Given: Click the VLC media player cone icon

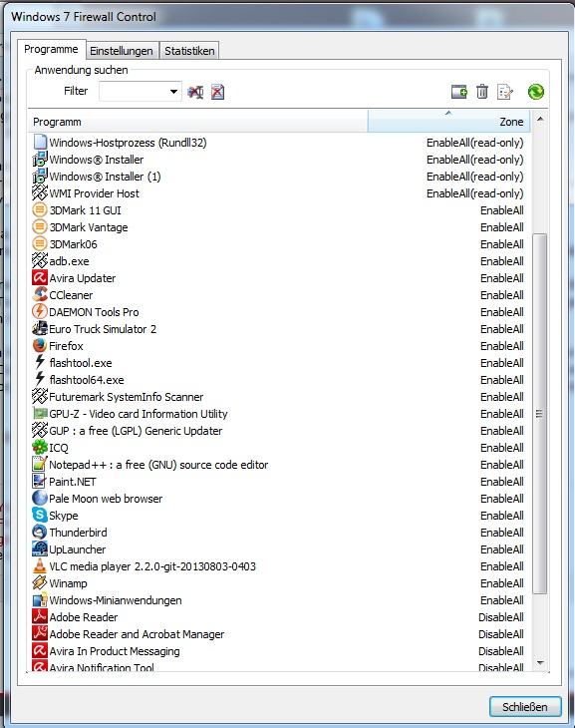Looking at the screenshot, I should 40,566.
